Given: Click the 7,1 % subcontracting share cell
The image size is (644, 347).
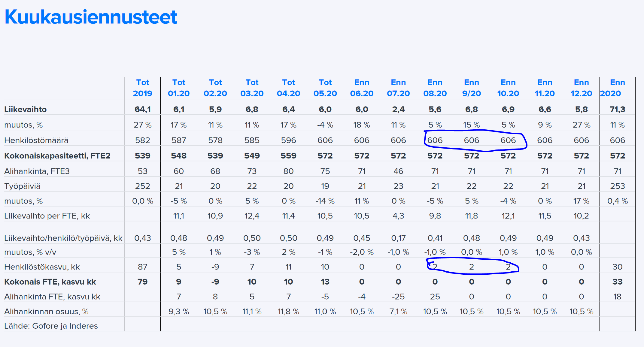Looking at the screenshot, I should [398, 312].
